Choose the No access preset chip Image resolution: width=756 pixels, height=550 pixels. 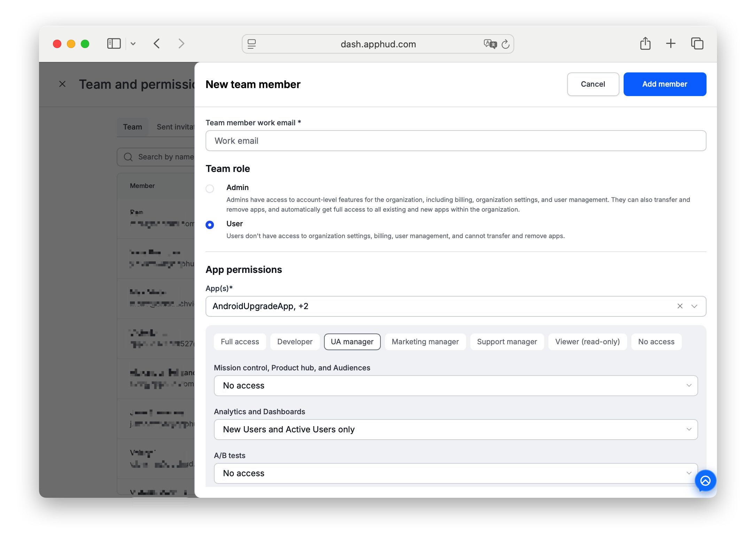pyautogui.click(x=656, y=341)
